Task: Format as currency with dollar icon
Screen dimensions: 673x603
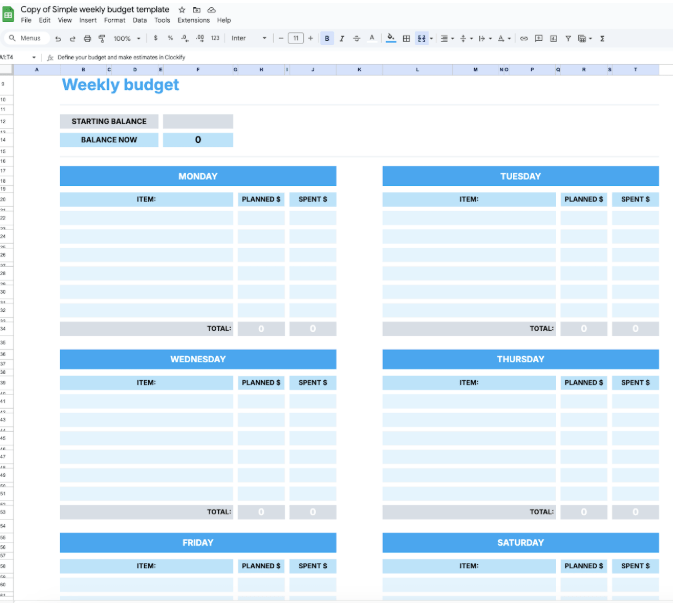Action: point(155,38)
